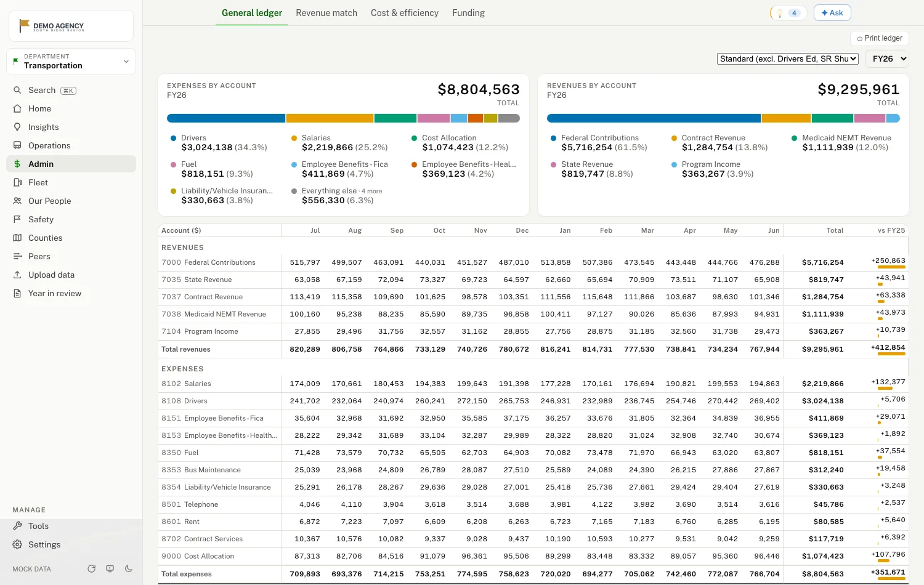Click the Fuel legend item in expenses
The image size is (924, 585).
212,169
